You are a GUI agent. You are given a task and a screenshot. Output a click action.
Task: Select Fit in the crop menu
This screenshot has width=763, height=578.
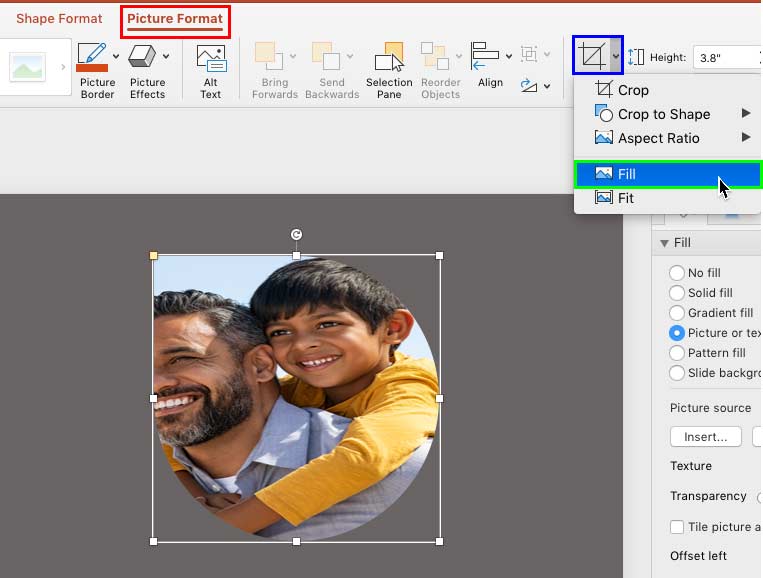(667, 198)
